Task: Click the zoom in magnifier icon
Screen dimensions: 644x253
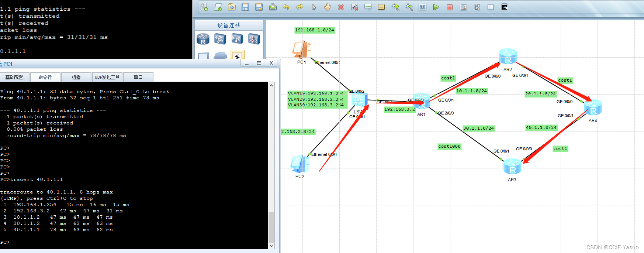Action: (395, 7)
